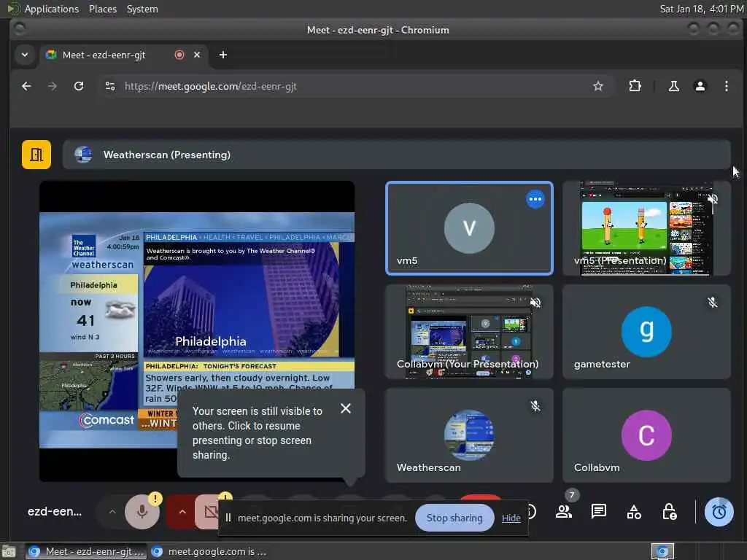
Task: Go back to previous page
Action: [x=26, y=86]
